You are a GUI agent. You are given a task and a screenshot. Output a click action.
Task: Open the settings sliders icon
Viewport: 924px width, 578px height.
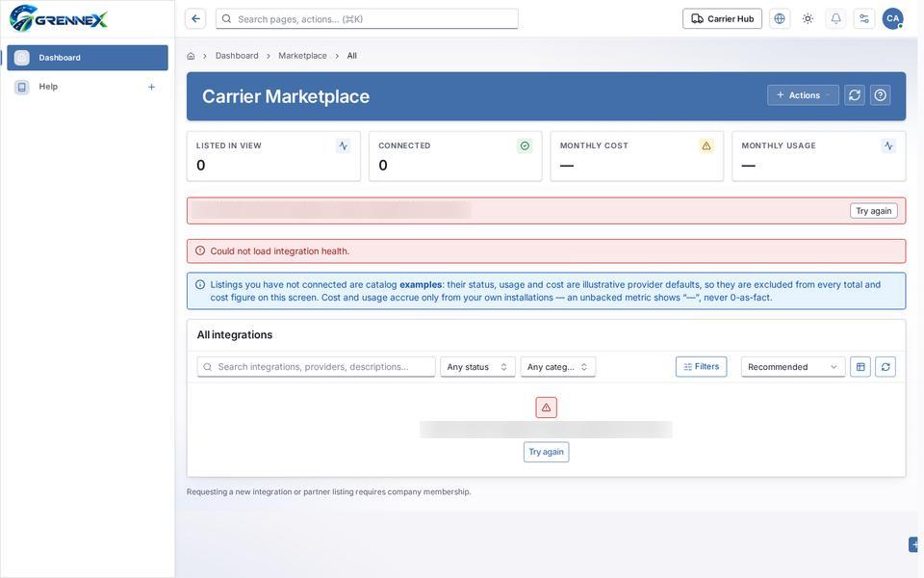[x=864, y=19]
